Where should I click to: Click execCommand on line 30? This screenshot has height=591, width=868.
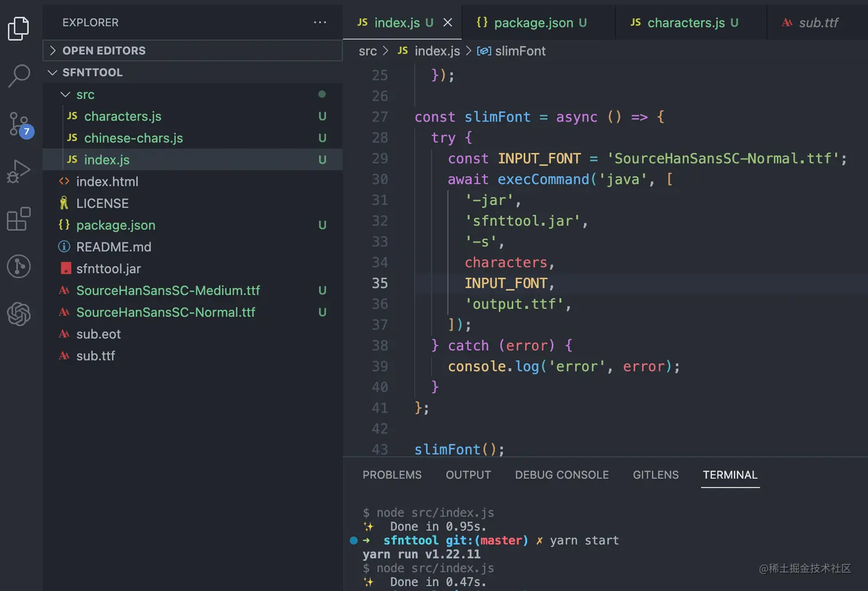(543, 180)
